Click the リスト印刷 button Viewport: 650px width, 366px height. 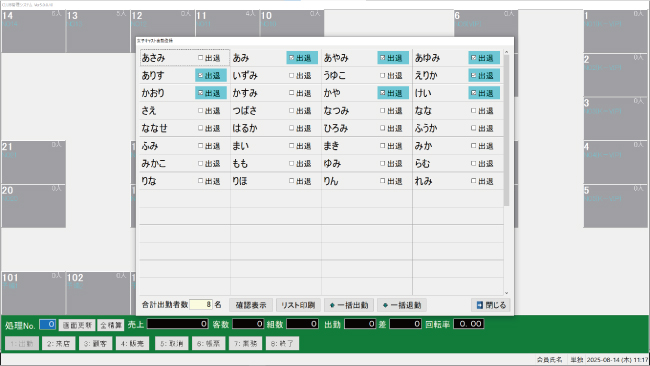click(298, 305)
